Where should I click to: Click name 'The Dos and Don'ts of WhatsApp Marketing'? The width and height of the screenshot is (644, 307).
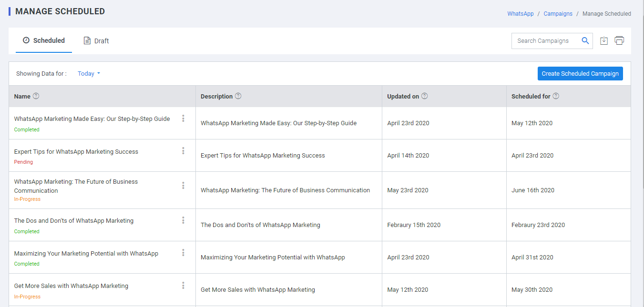(74, 221)
